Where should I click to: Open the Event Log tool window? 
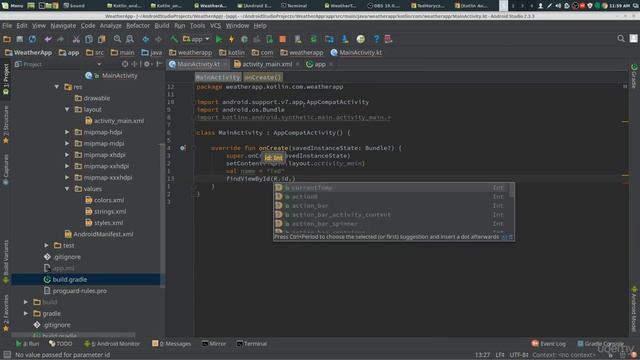click(549, 344)
